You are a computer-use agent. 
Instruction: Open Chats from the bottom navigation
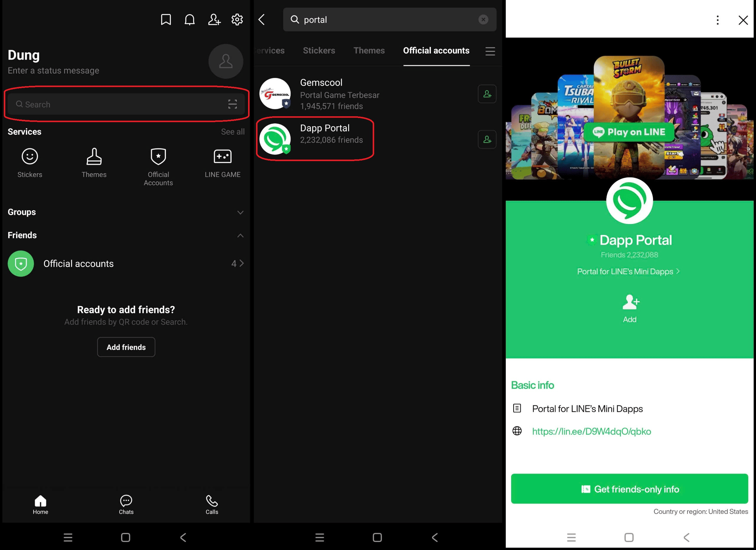[x=126, y=505]
